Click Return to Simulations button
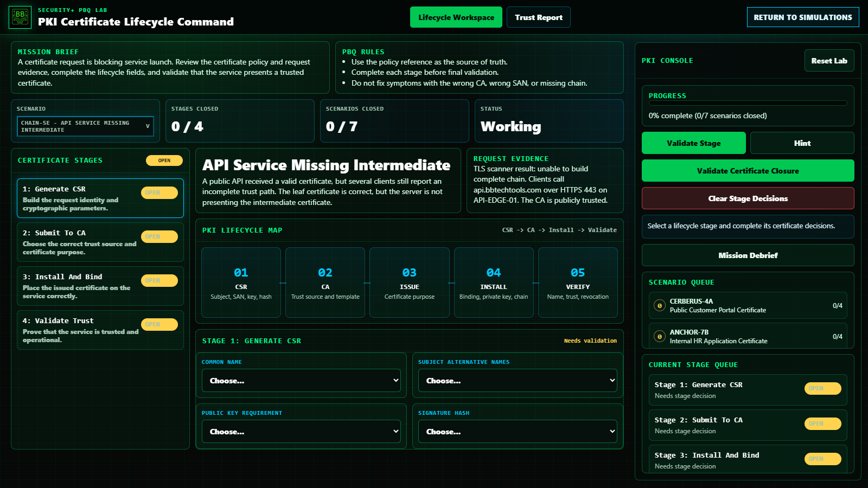Image resolution: width=868 pixels, height=488 pixels. tap(803, 17)
